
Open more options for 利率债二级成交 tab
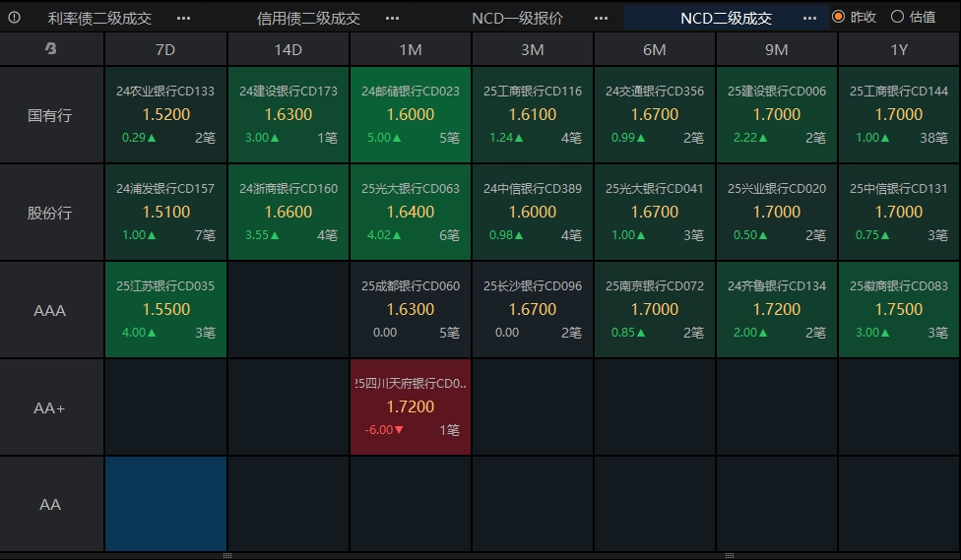(183, 19)
